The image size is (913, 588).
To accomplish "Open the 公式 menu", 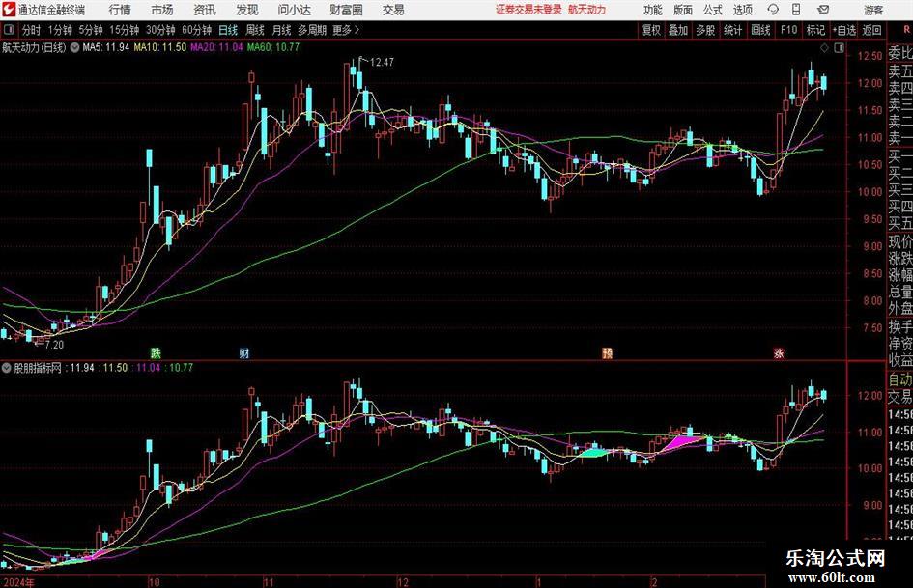I will pyautogui.click(x=712, y=10).
